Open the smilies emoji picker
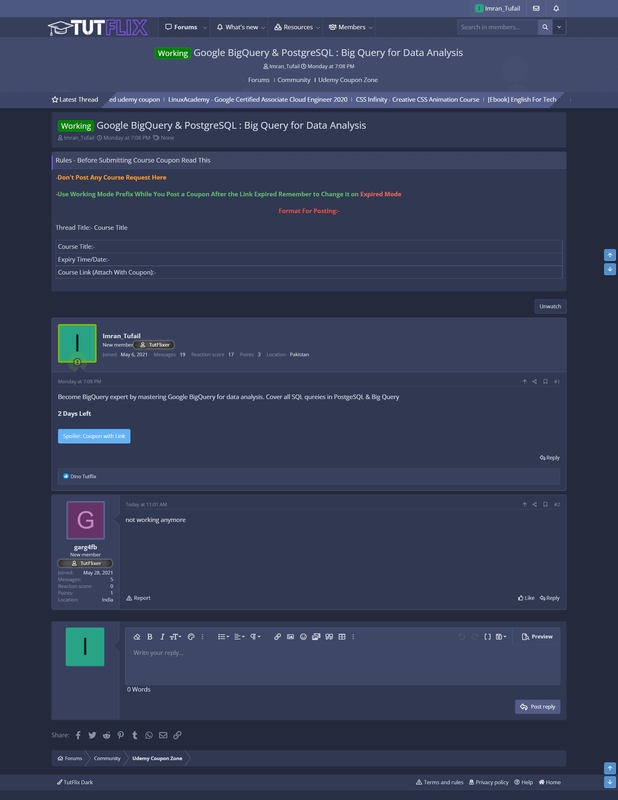Image resolution: width=618 pixels, height=800 pixels. 303,636
